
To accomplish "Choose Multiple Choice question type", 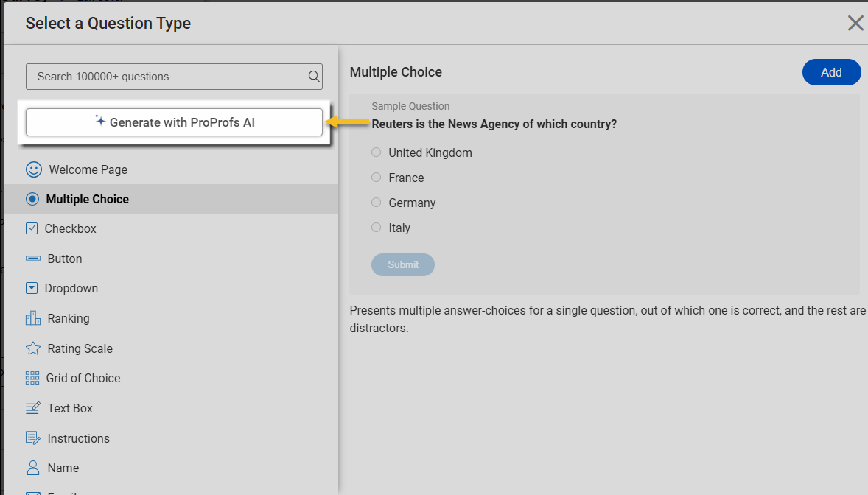I will [171, 199].
